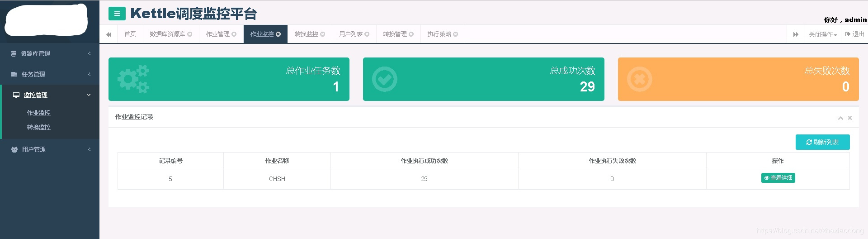This screenshot has width=868, height=239.
Task: Close the 用户列表 tab via its x icon
Action: coord(367,34)
